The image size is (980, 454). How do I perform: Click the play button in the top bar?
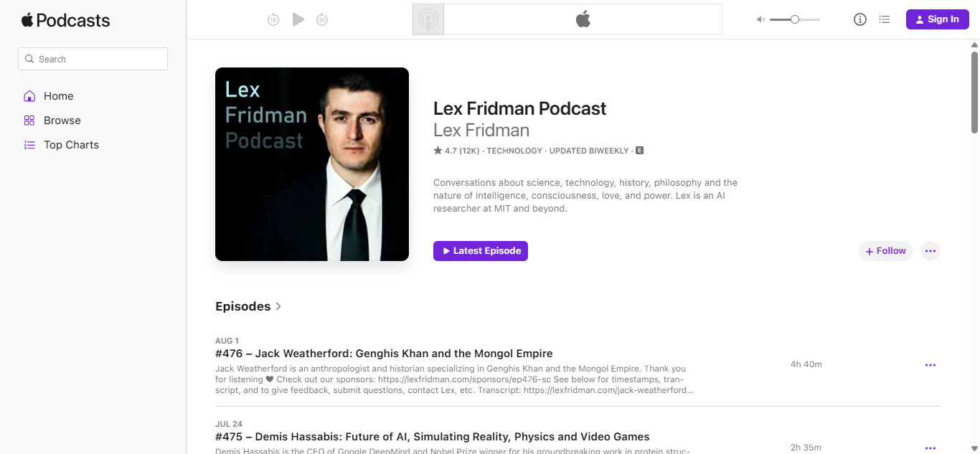[298, 19]
